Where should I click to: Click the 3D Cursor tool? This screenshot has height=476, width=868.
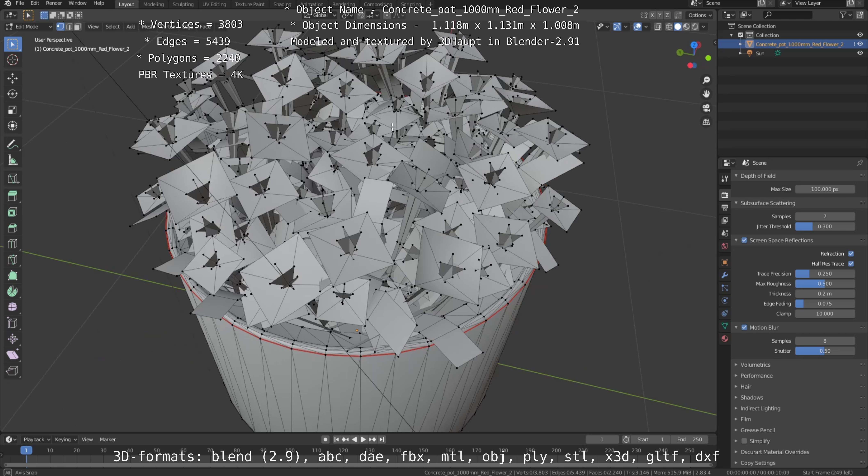coord(13,60)
